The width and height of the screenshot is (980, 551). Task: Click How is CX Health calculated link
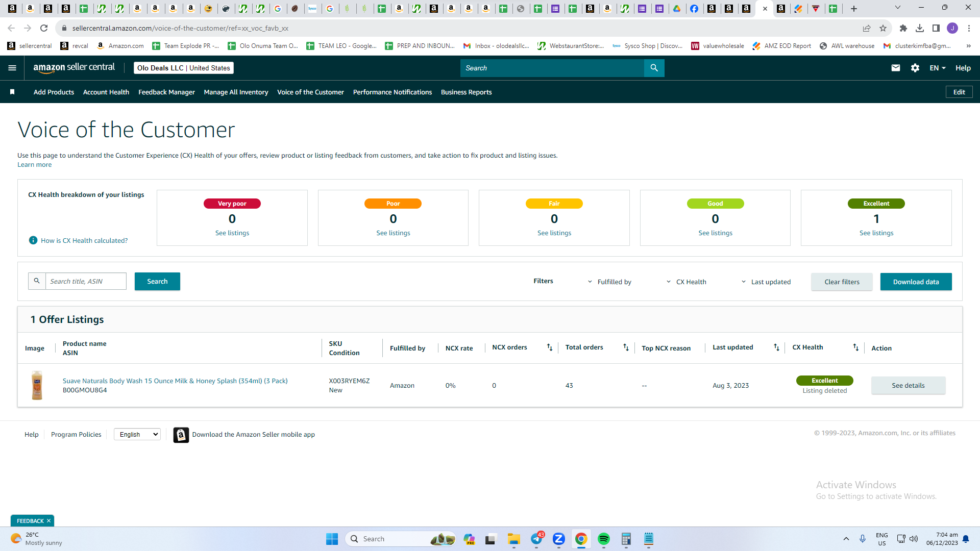click(84, 241)
